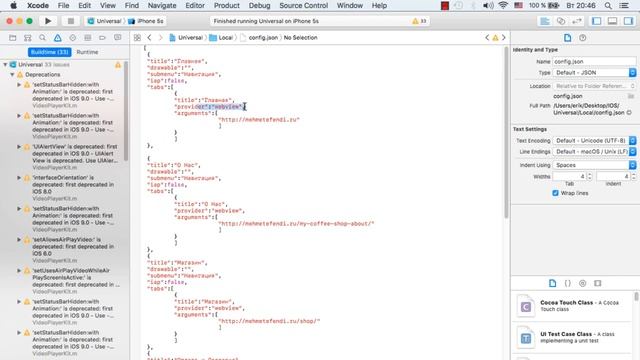Open the Location Relative to Folder dropdown
Image resolution: width=640 pixels, height=360 pixels.
[594, 86]
